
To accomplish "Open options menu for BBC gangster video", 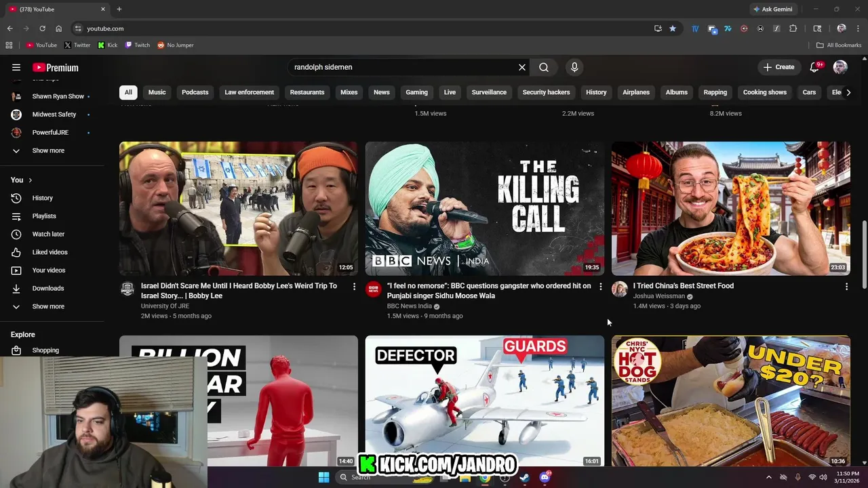I will click(x=600, y=287).
